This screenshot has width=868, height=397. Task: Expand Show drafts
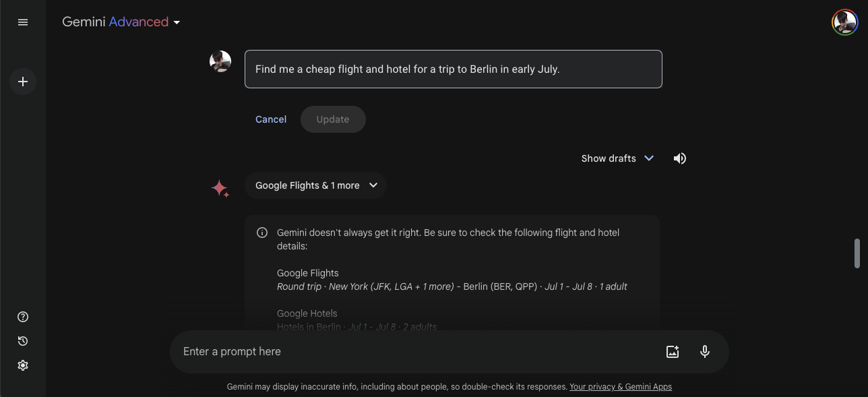617,158
